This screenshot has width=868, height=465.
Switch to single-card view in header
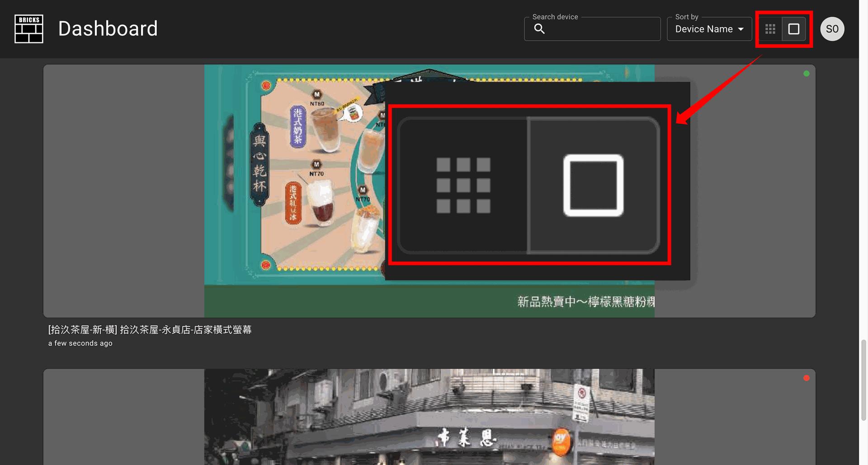(794, 29)
